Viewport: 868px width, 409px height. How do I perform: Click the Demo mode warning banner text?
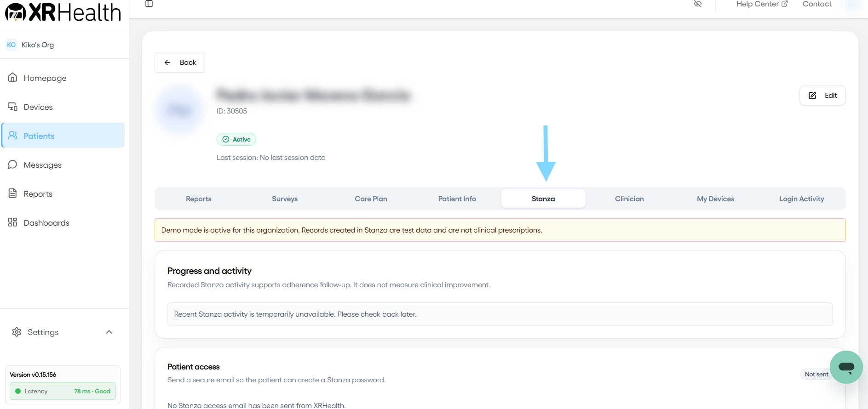point(352,230)
